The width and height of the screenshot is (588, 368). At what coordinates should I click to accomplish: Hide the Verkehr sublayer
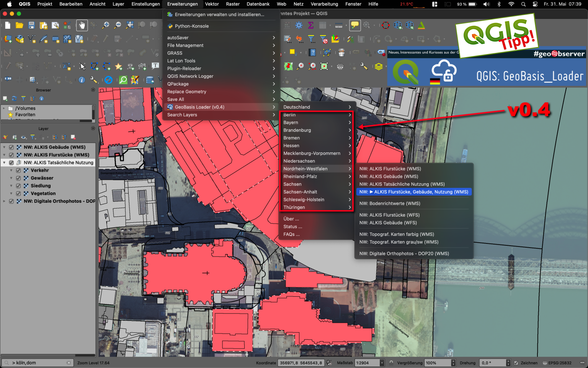click(x=18, y=170)
